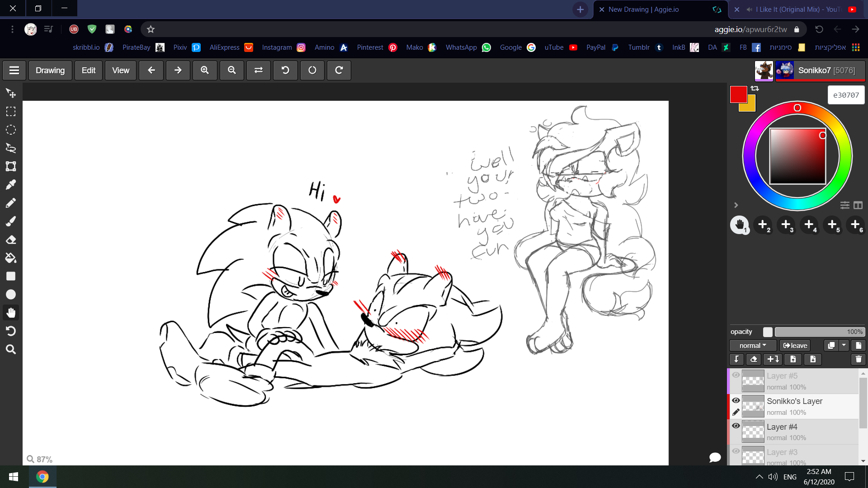Click the zoom in toolbar button
This screenshot has width=868, height=488.
pos(205,70)
